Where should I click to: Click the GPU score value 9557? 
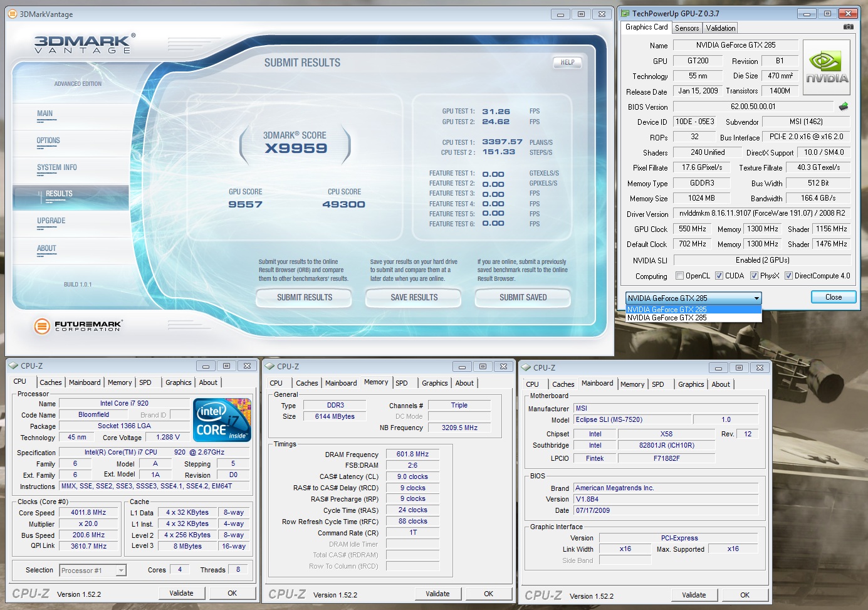[245, 204]
